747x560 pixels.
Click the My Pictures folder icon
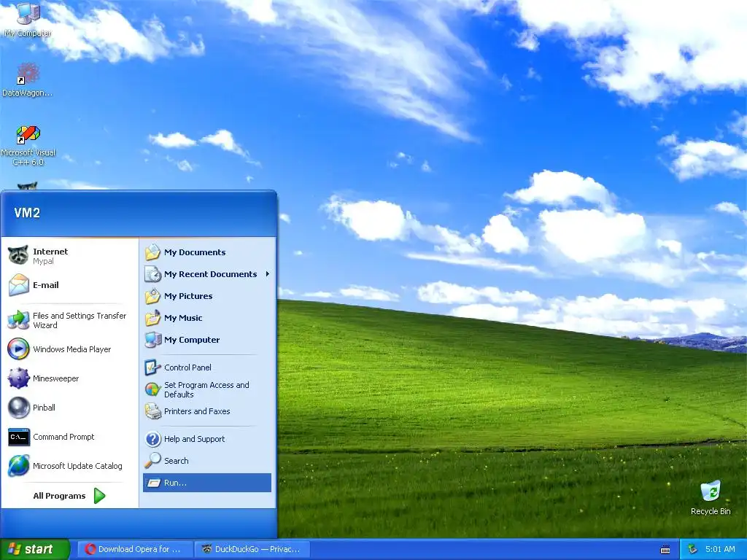pos(153,296)
